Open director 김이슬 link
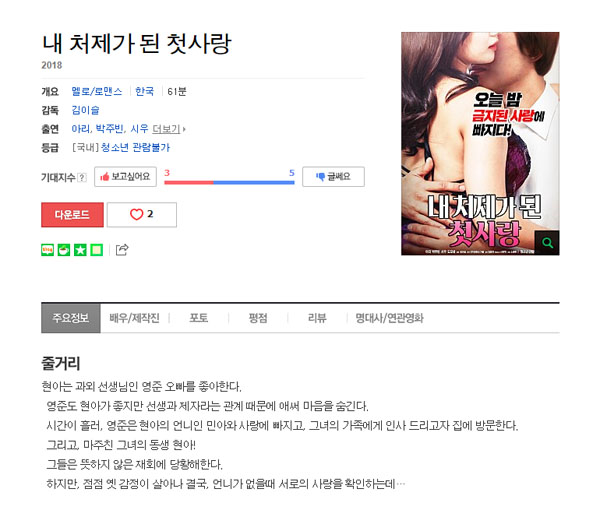The width and height of the screenshot is (600, 510). coord(85,110)
